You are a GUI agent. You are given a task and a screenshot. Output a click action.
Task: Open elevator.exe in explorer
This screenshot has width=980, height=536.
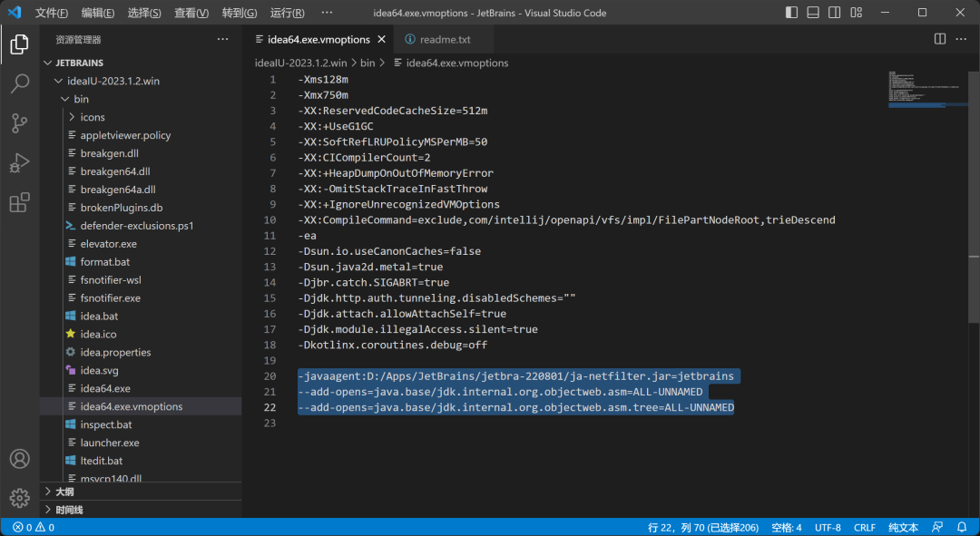[x=141, y=244]
